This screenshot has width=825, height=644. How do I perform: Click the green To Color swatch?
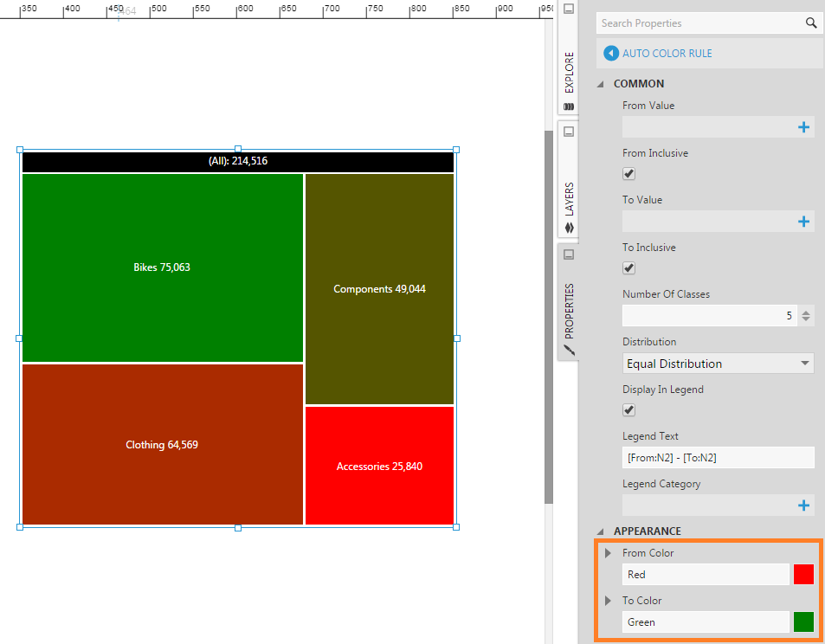tap(802, 621)
